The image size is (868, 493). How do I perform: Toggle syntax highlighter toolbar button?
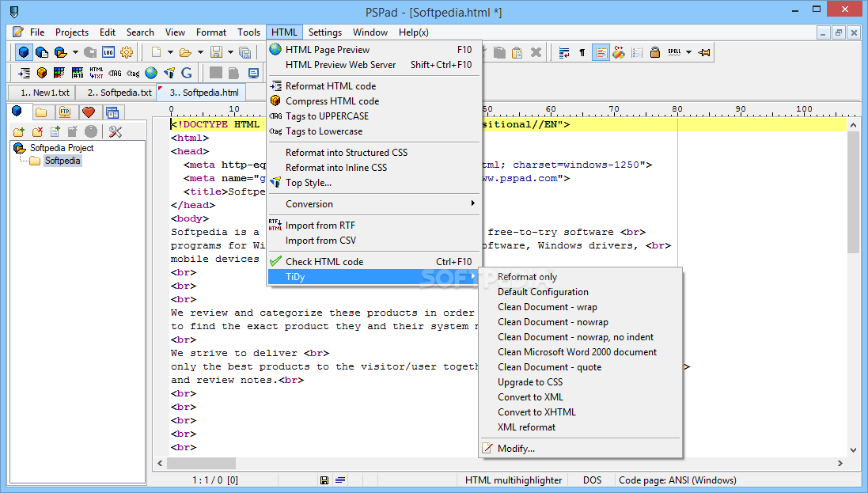[601, 52]
